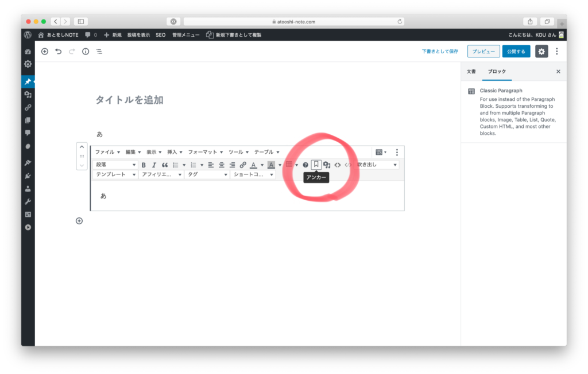Toggle bold formatting in the classic editor
This screenshot has height=374, width=588.
(x=144, y=165)
